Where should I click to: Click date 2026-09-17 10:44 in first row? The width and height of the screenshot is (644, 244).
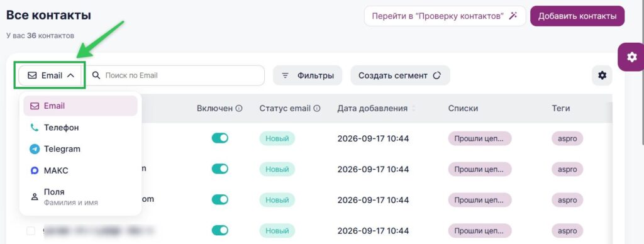click(x=373, y=138)
